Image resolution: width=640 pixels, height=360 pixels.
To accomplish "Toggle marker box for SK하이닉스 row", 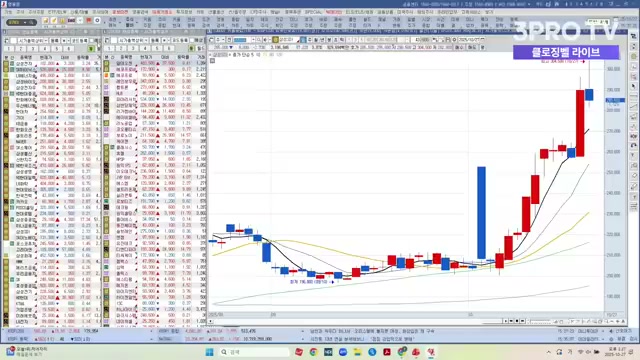I will tap(6, 70).
